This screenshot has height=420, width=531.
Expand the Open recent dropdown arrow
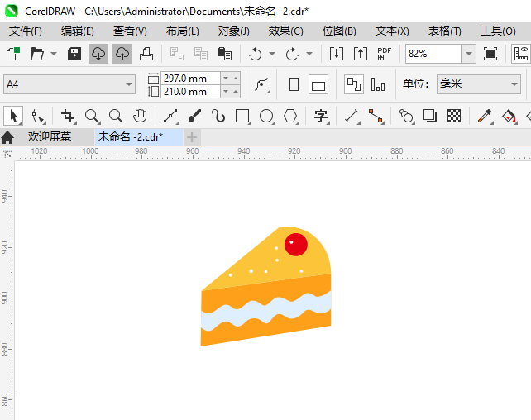54,54
